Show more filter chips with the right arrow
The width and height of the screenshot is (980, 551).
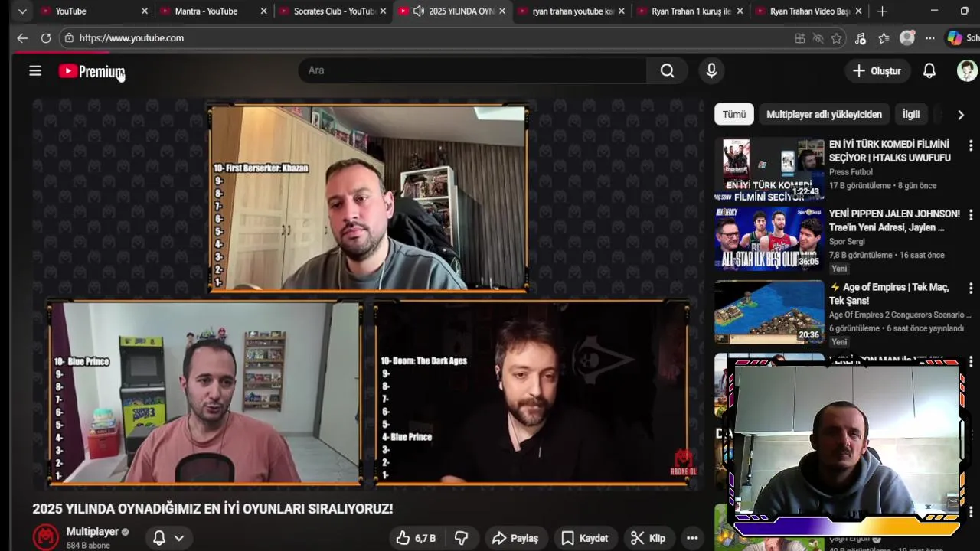960,115
